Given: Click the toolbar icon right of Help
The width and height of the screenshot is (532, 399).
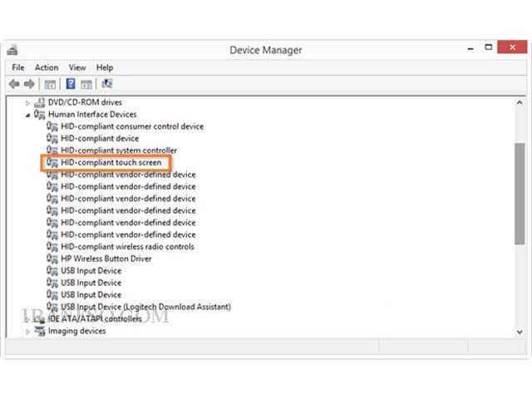Looking at the screenshot, I should pyautogui.click(x=86, y=84).
